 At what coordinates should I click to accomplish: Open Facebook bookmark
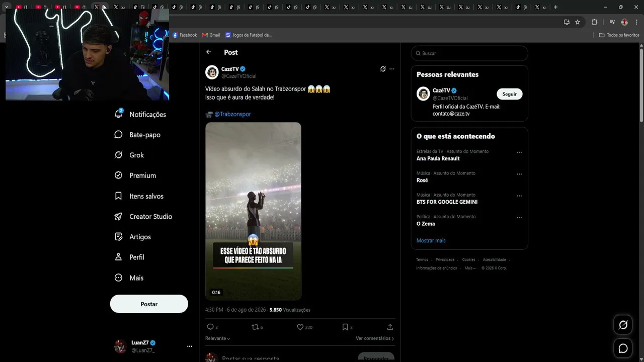[185, 35]
